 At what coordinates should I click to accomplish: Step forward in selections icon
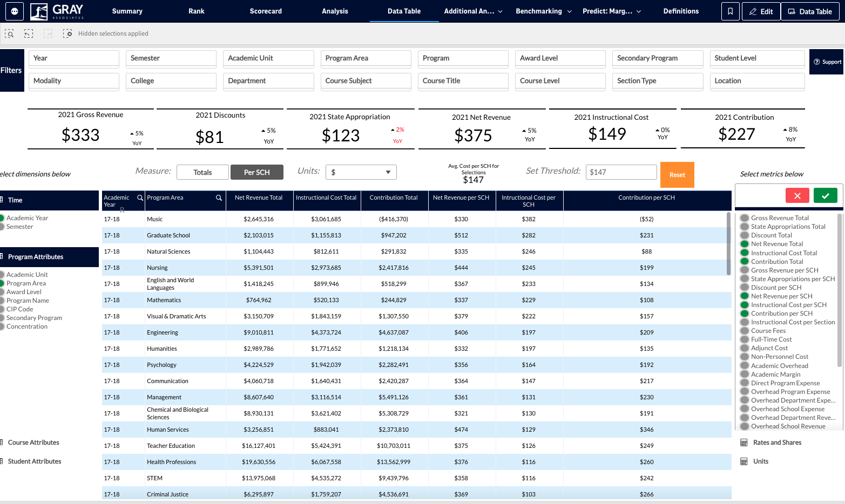tap(48, 33)
